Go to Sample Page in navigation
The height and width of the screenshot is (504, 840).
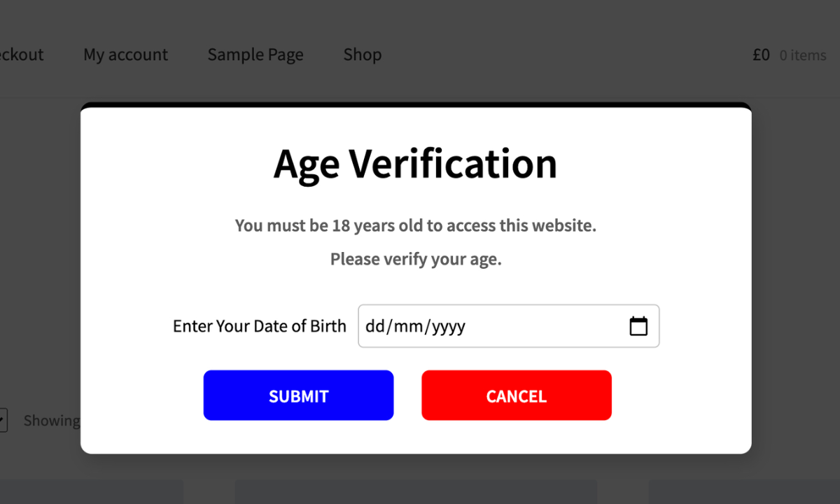pos(255,55)
